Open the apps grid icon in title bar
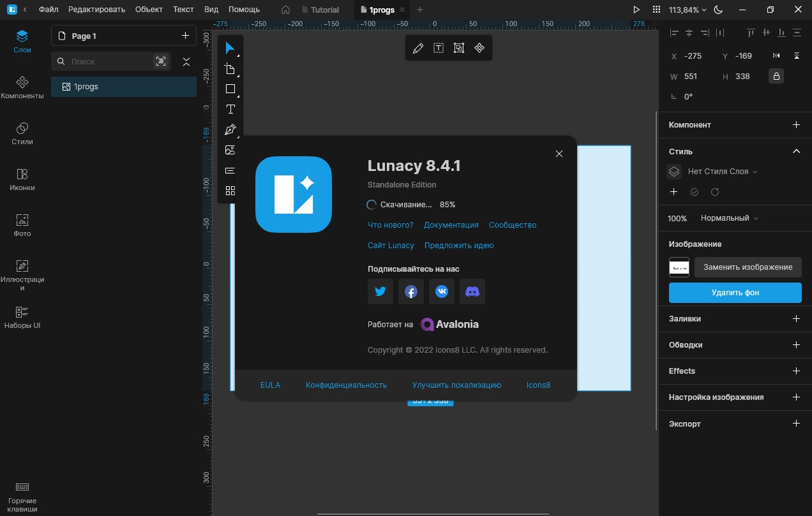This screenshot has width=812, height=516. (657, 10)
